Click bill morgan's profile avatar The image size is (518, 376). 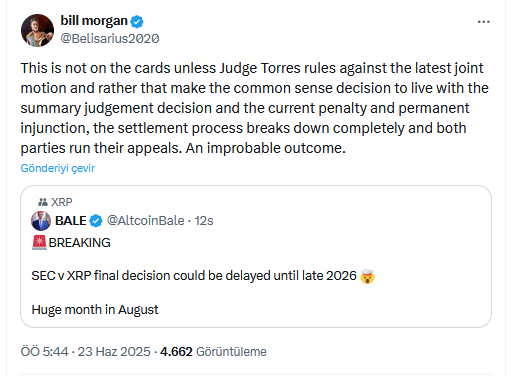pyautogui.click(x=37, y=30)
